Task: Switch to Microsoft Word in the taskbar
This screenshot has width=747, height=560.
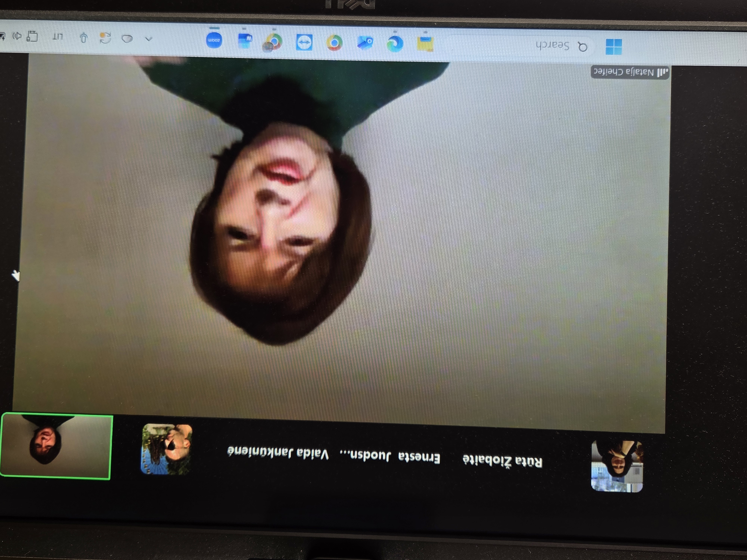Action: point(245,41)
